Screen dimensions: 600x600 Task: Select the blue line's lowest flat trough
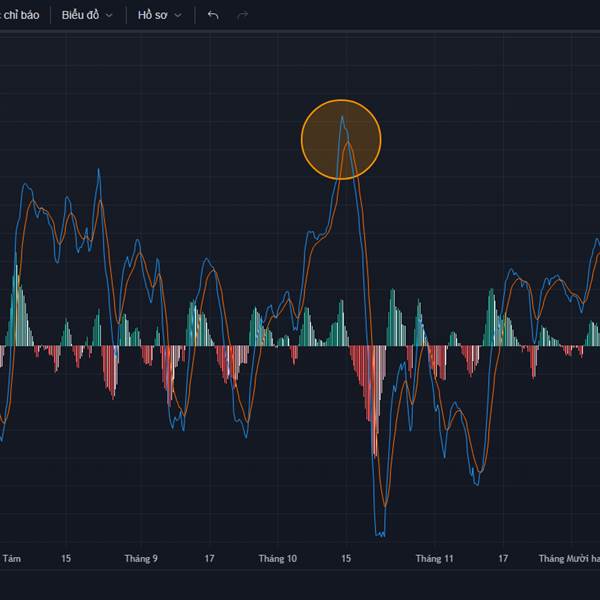380,534
